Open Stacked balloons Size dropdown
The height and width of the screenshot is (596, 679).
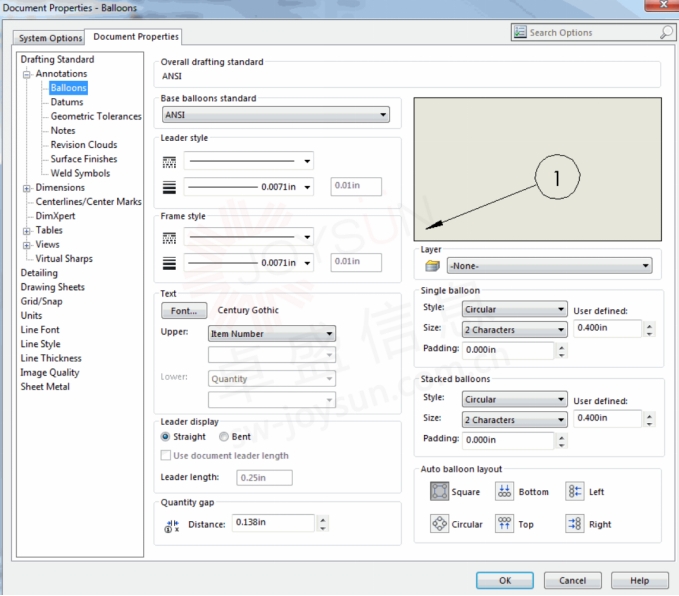[x=514, y=420]
